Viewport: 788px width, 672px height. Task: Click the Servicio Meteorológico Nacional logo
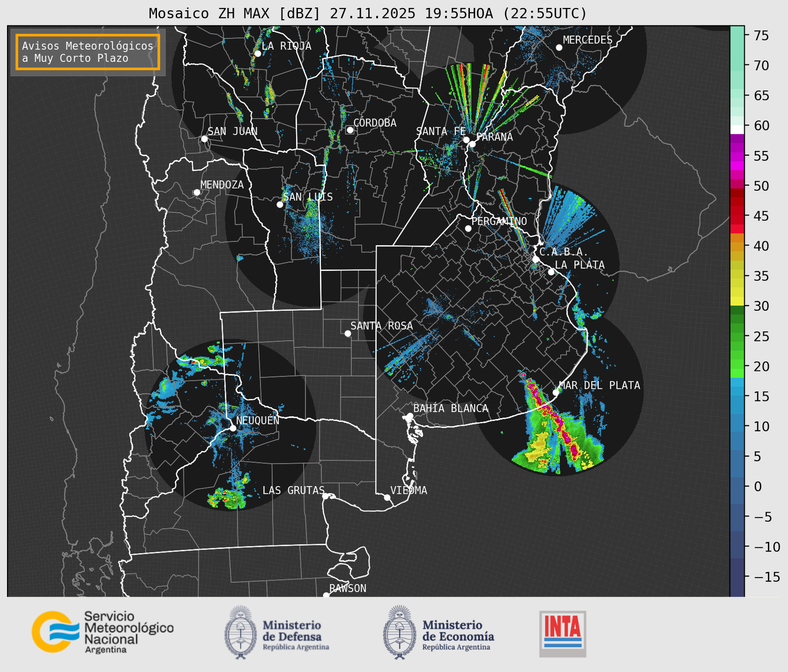(x=102, y=632)
